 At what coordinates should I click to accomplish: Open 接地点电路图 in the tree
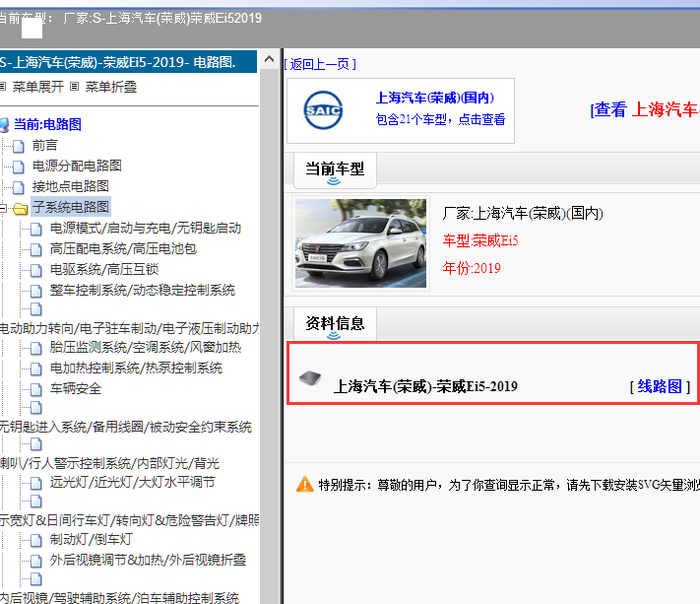[x=71, y=186]
